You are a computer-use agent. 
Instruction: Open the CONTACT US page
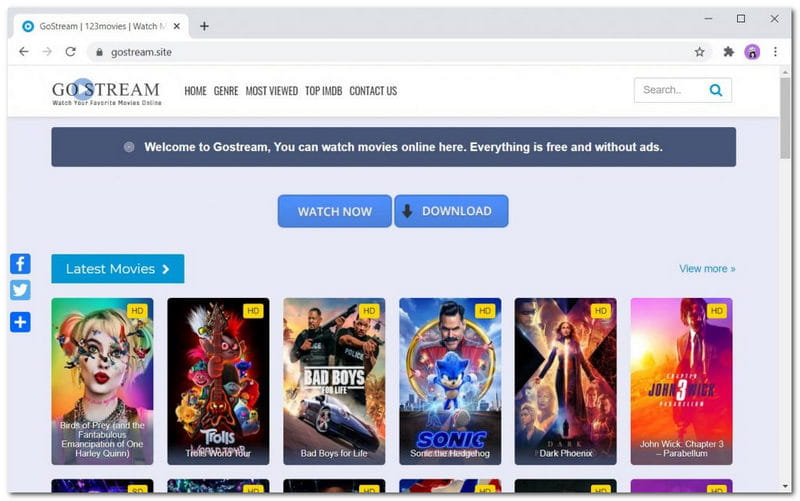(373, 91)
